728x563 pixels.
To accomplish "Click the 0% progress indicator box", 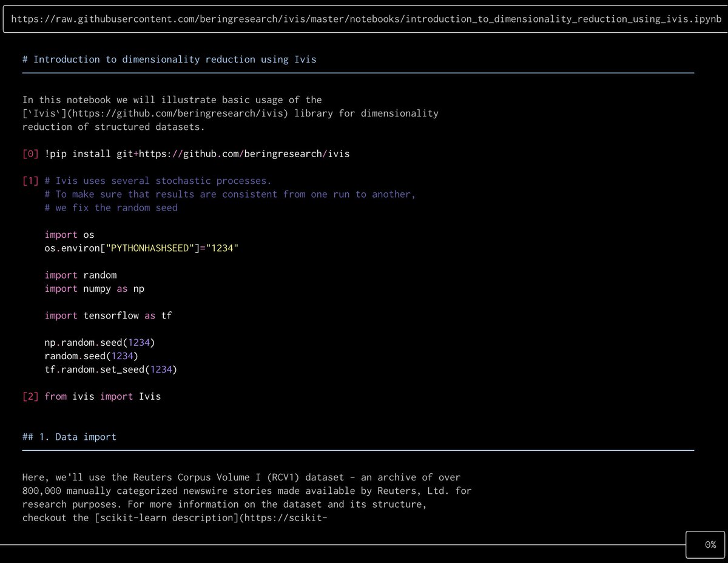I will coord(706,545).
